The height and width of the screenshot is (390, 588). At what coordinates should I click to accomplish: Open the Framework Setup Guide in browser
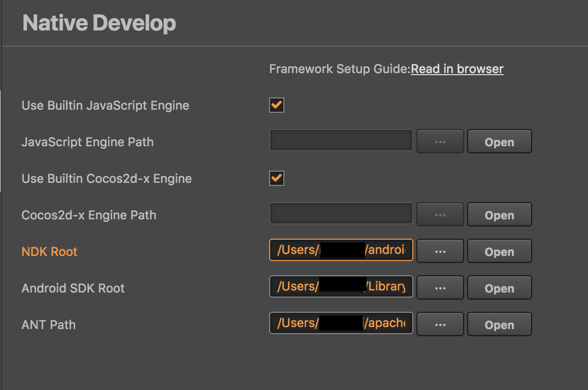point(457,69)
